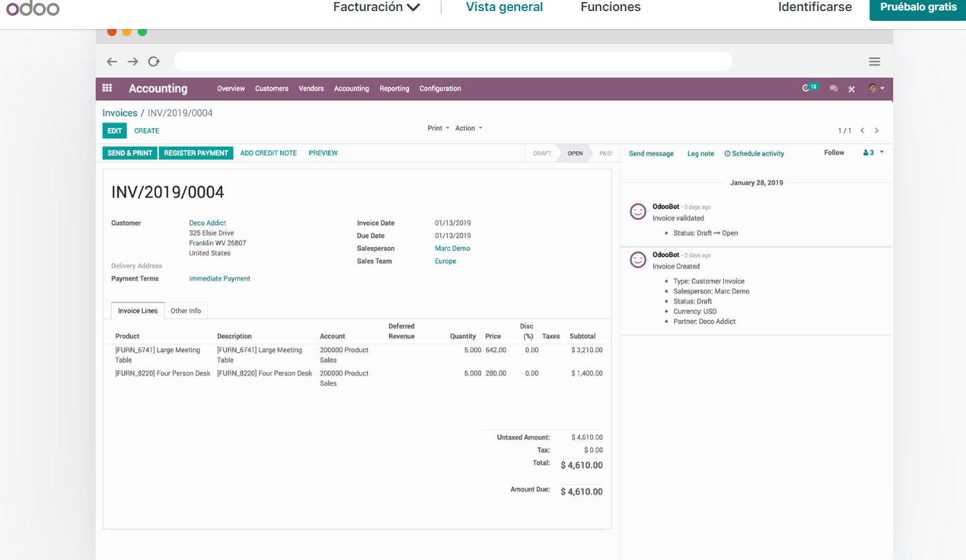Open the conversations chat bubble icon
966x560 pixels.
pyautogui.click(x=834, y=88)
